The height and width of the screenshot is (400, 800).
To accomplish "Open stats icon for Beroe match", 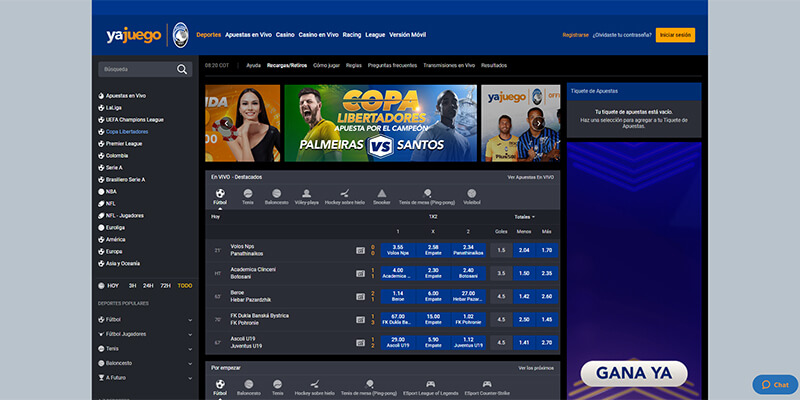I will [361, 296].
